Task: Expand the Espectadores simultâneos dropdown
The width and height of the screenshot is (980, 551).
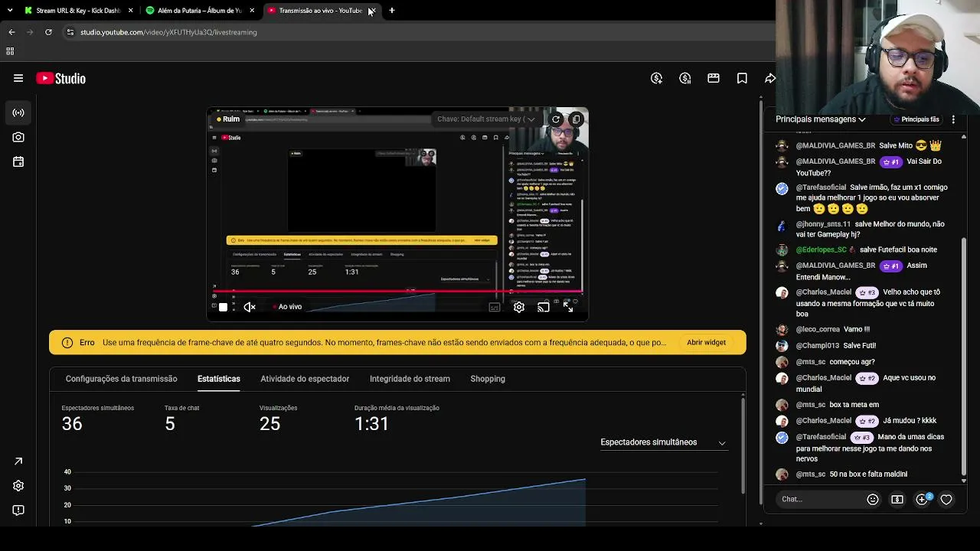Action: (x=663, y=442)
